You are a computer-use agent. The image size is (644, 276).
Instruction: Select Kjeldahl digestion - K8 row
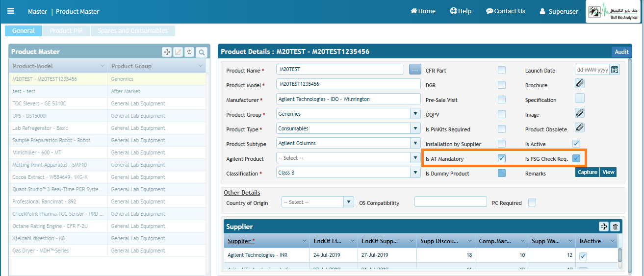tap(107, 238)
